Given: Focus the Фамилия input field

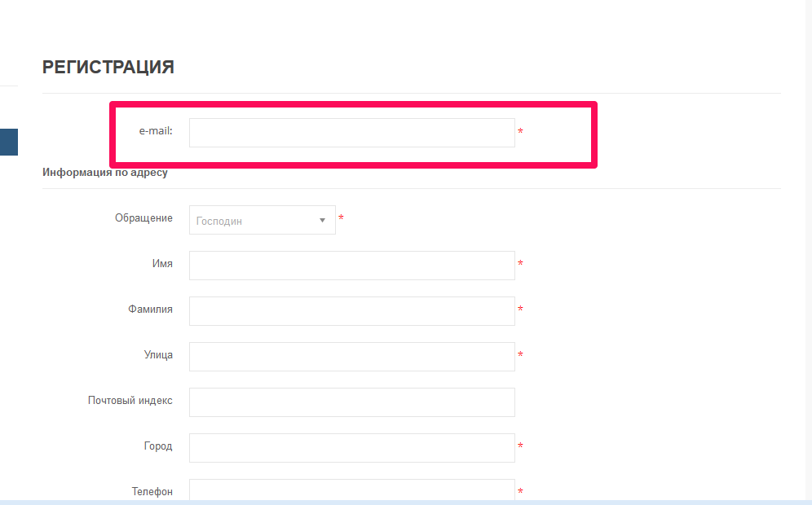Looking at the screenshot, I should click(352, 311).
